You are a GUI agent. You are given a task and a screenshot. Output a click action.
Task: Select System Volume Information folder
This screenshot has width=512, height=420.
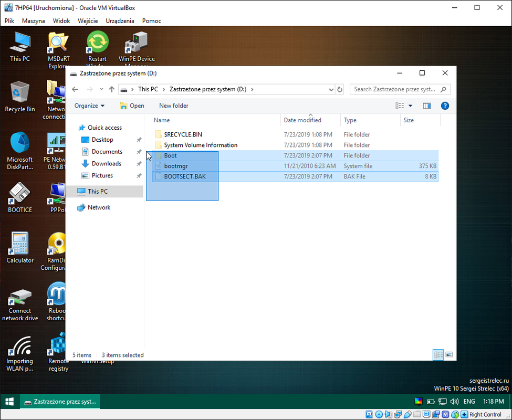(295, 145)
